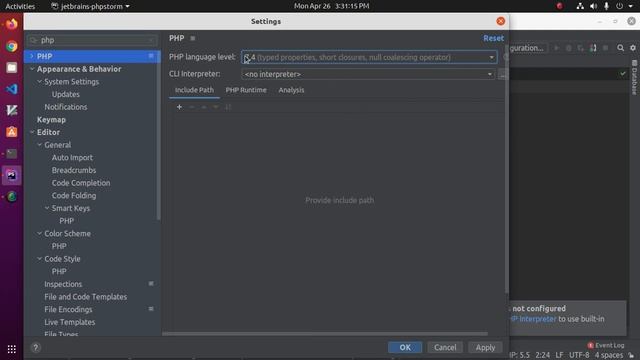Screen dimensions: 640x360
Task: Collapse the Code Style node
Action: point(39,259)
